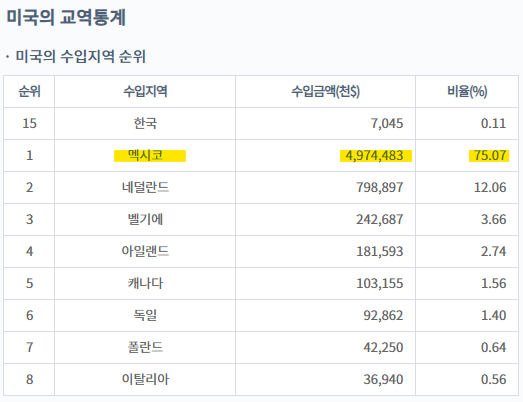Select the 한국 cell in the table
The width and height of the screenshot is (523, 402).
(x=145, y=123)
